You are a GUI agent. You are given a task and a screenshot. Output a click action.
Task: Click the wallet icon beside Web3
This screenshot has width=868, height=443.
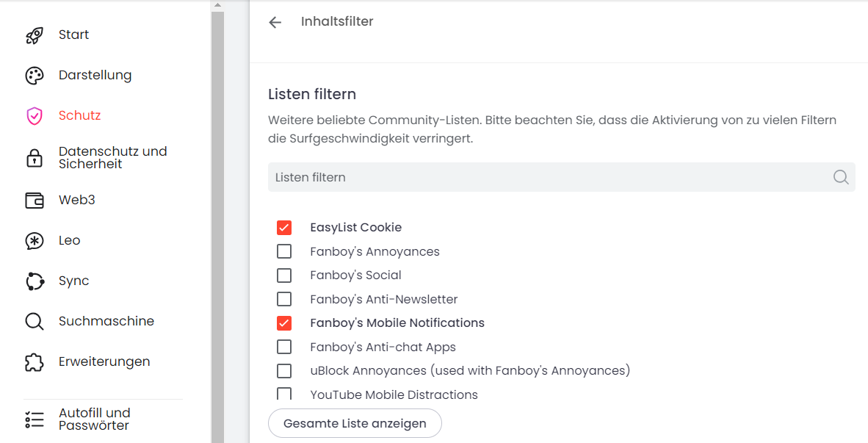tap(35, 200)
